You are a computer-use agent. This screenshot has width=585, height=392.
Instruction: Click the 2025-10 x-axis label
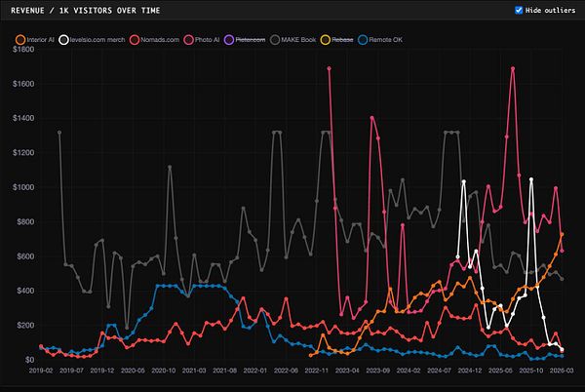pos(531,371)
